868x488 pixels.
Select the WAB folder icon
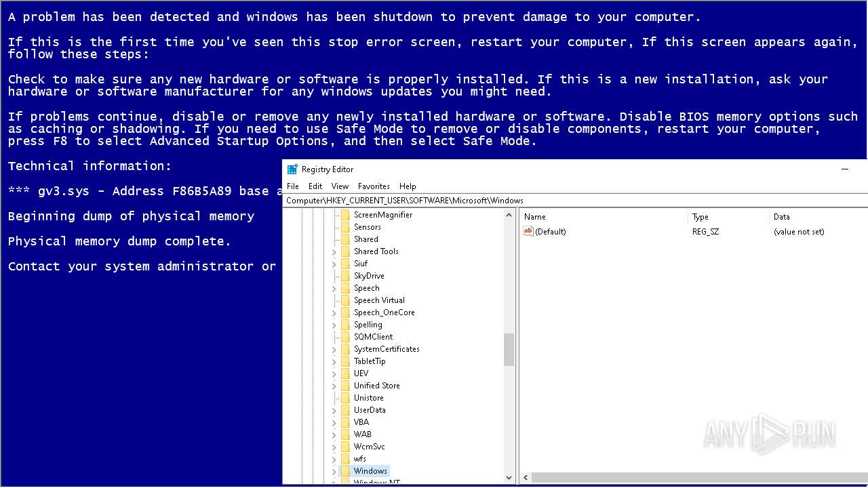coord(345,434)
